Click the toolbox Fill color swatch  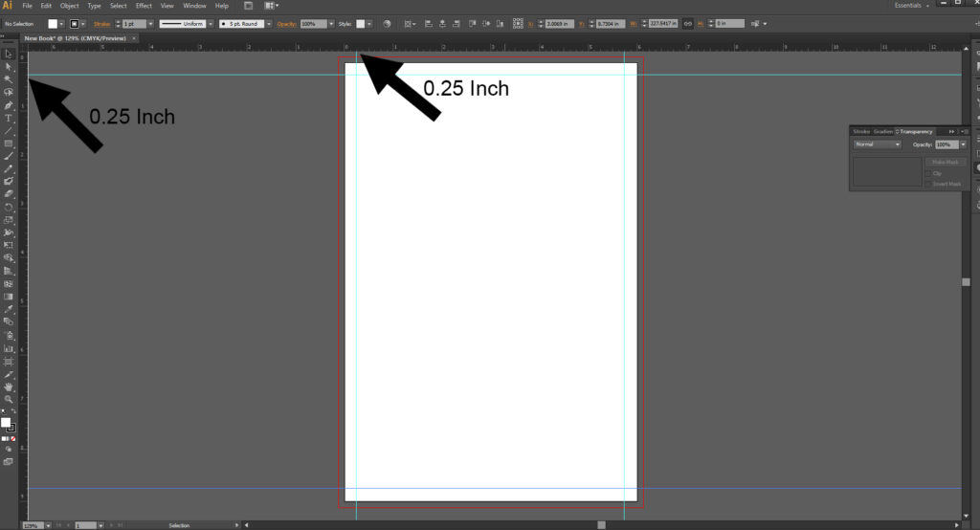point(6,423)
